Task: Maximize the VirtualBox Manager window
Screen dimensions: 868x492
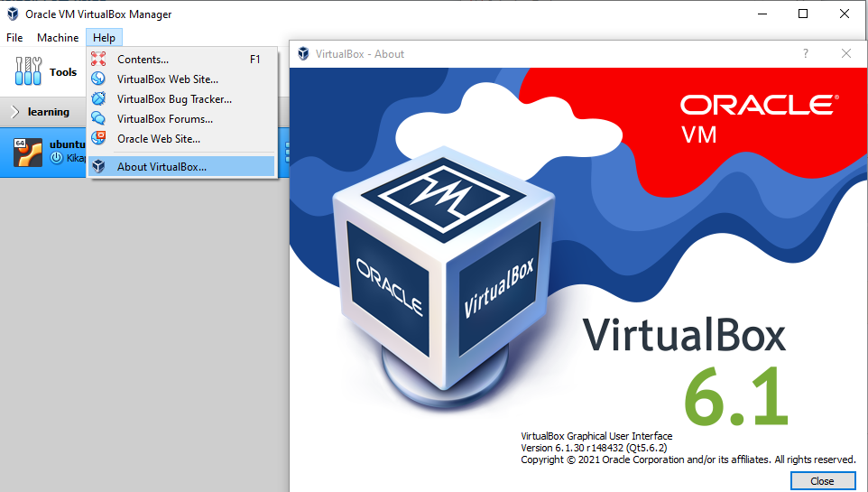Action: (803, 14)
